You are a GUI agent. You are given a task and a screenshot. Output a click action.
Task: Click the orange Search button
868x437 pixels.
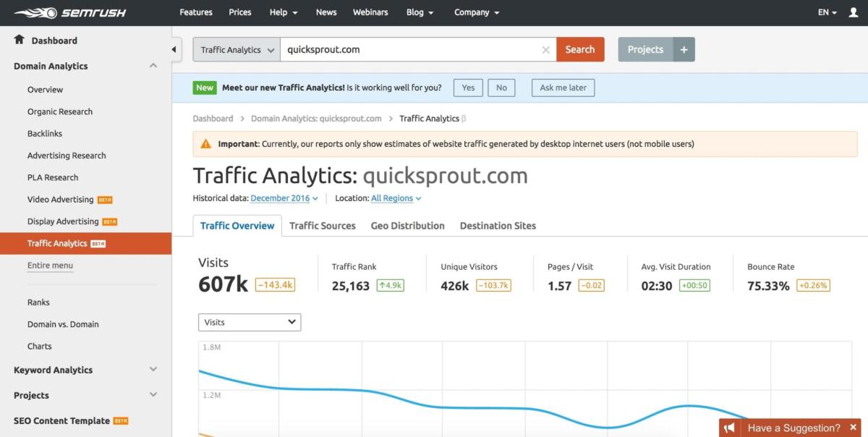580,49
